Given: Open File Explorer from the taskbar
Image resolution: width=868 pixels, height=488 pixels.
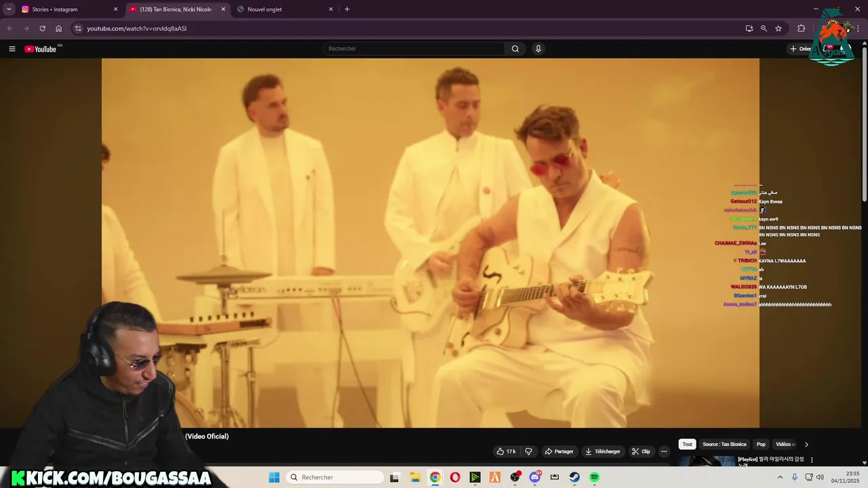Looking at the screenshot, I should coord(415,477).
